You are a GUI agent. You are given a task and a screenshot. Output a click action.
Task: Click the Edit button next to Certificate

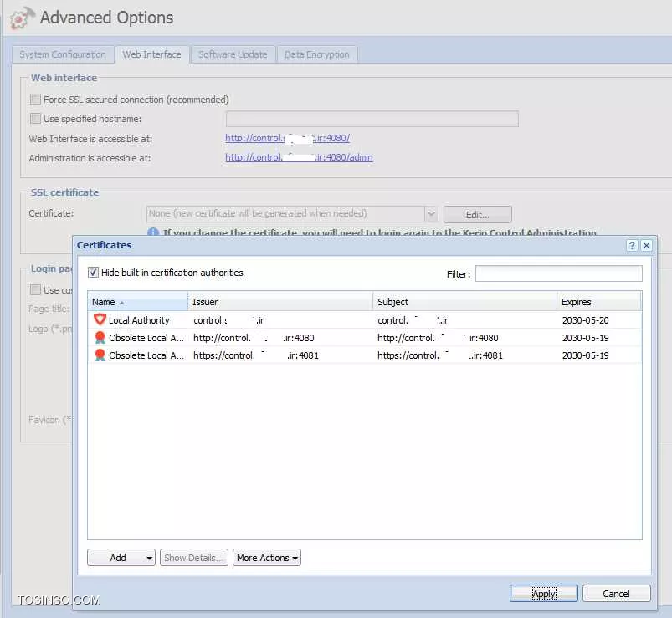point(477,214)
